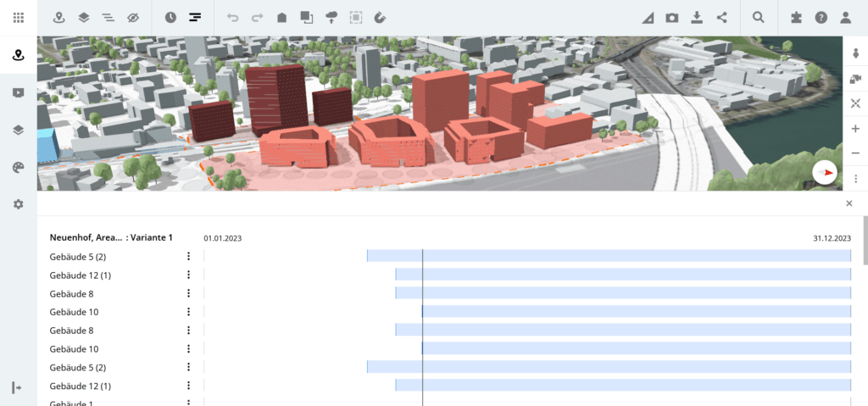Screen dimensions: 868x406
Task: Toggle the crossed-eye visibility icon
Action: tap(132, 17)
